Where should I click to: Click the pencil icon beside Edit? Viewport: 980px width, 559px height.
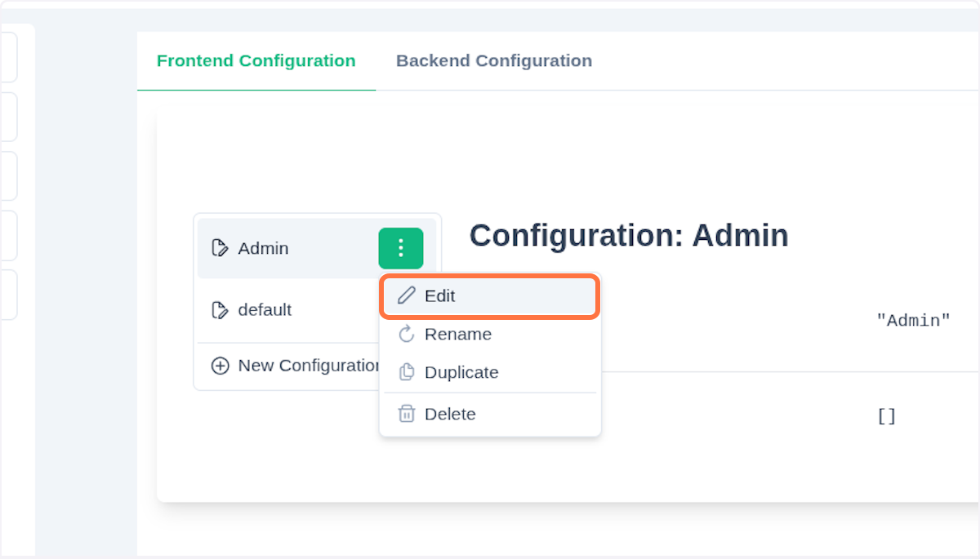click(x=406, y=295)
